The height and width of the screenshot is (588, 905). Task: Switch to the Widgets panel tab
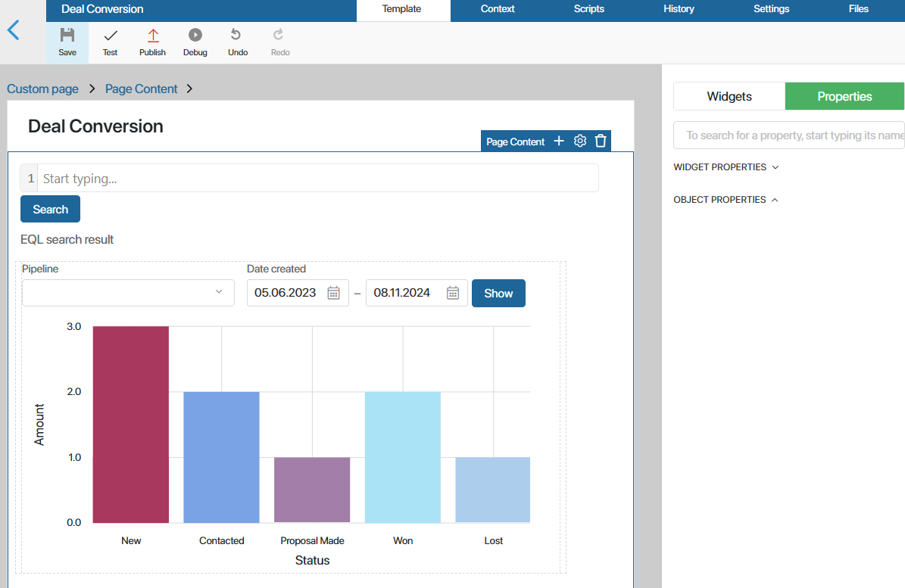point(729,96)
